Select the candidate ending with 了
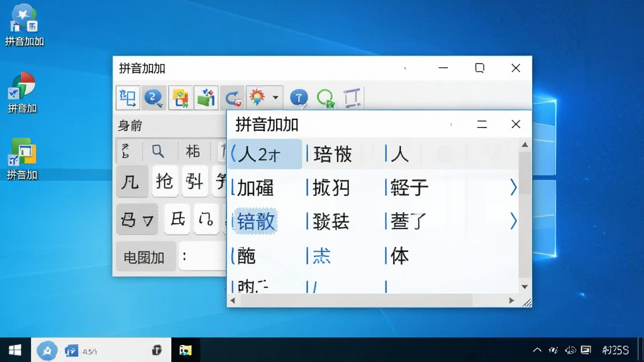644x362 pixels. (x=409, y=222)
